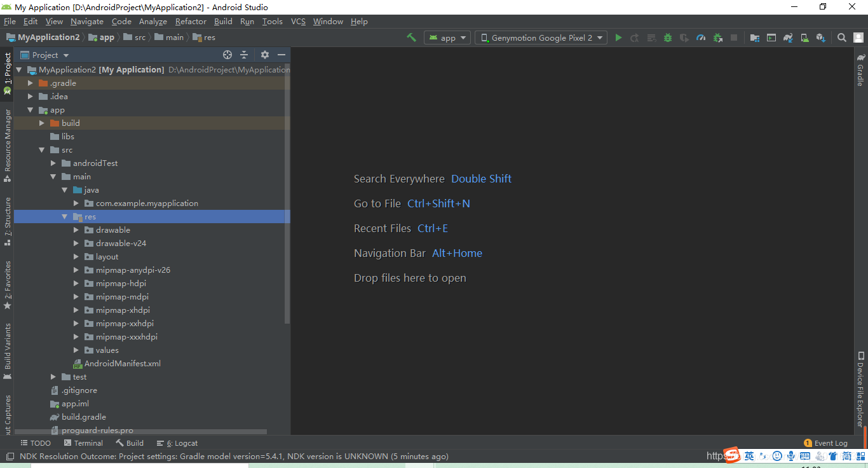Click Scroll from Source target icon
This screenshot has height=468, width=868.
click(x=227, y=55)
